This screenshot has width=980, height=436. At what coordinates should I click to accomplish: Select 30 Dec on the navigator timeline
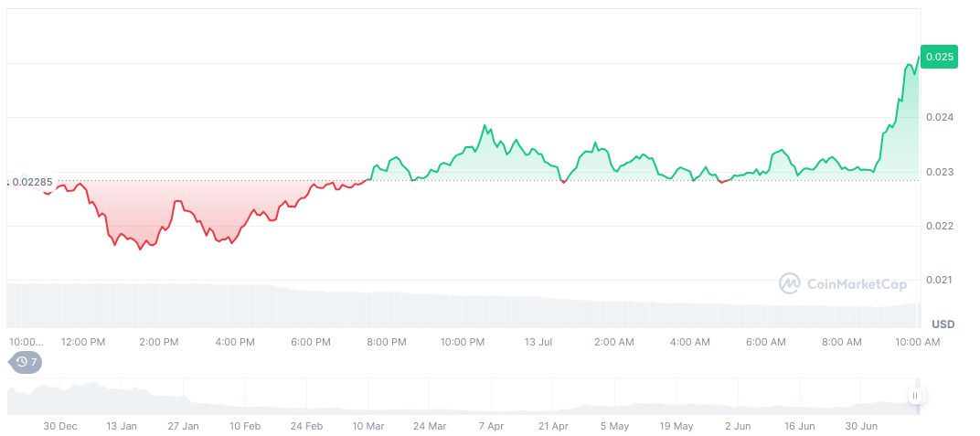59,426
